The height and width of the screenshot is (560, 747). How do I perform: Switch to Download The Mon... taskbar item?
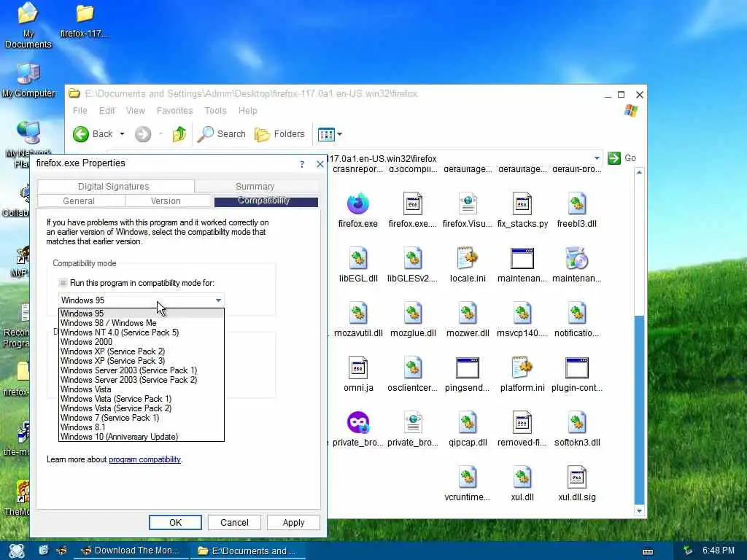(x=131, y=551)
